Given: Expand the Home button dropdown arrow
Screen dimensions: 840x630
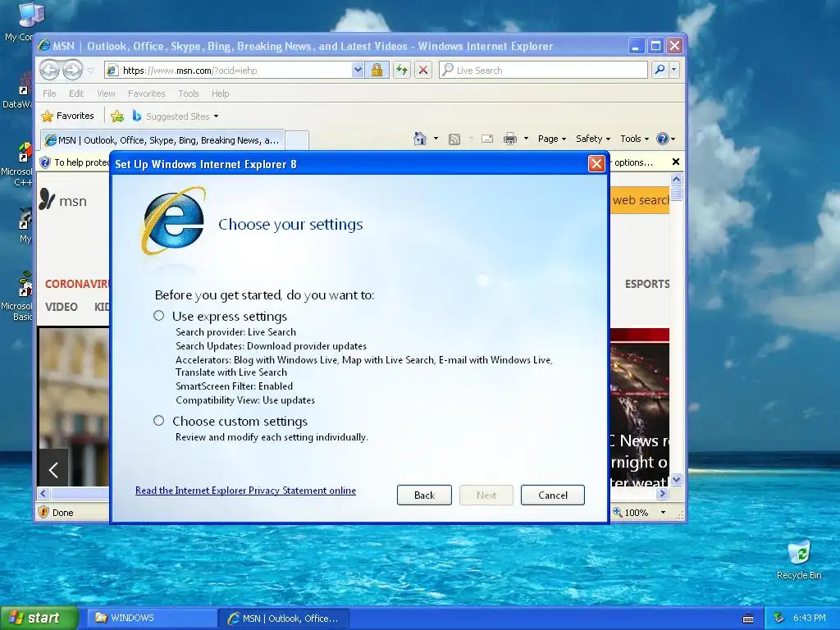Looking at the screenshot, I should [436, 139].
